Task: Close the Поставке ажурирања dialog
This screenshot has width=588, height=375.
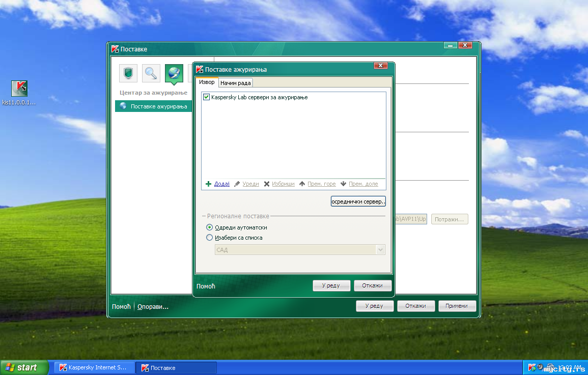Action: (380, 66)
